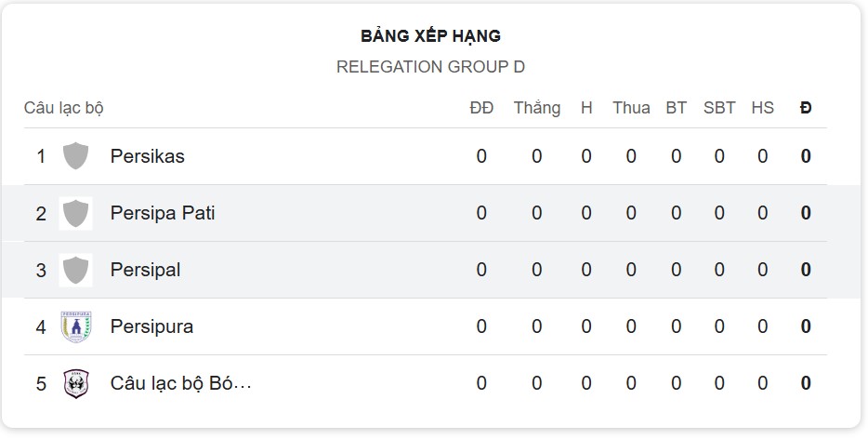Click the SBT goals-against column header
The image size is (868, 439).
[x=719, y=108]
